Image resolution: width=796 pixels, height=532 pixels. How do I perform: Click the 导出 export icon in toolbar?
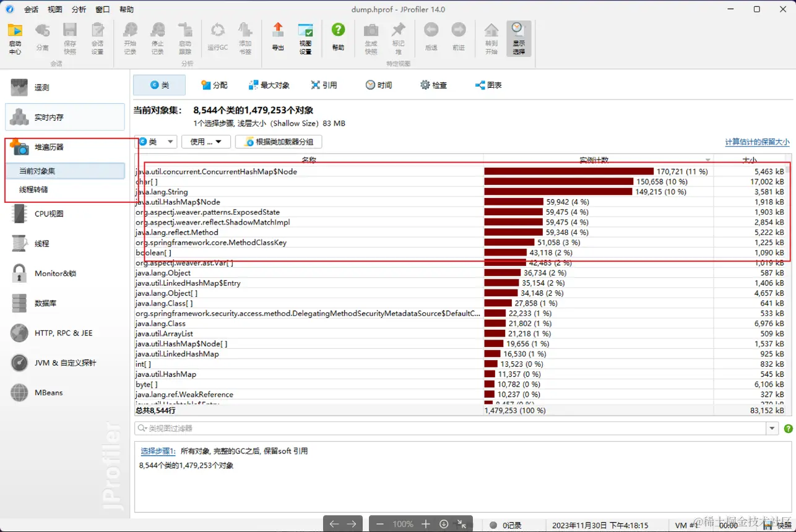pos(278,37)
